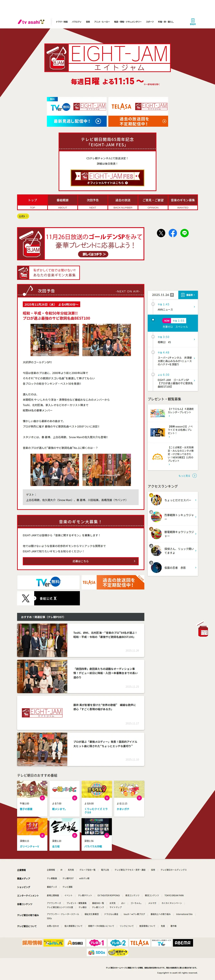215x980 pixels.
Task: Open the TVer 無料 banner above the X button
Action: [48, 582]
